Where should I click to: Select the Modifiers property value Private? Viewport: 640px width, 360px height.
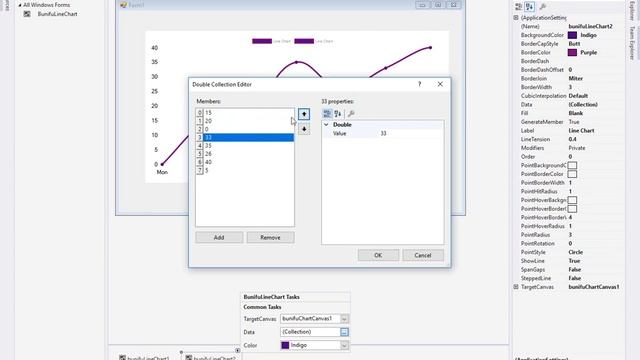point(577,148)
